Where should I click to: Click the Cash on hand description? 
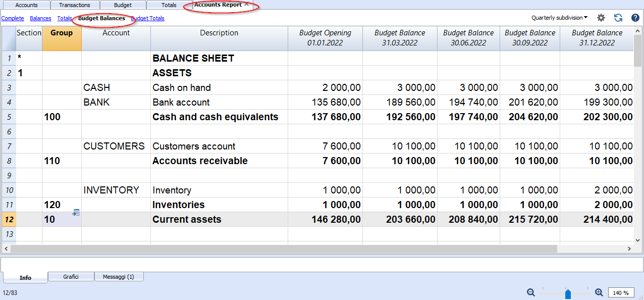[x=219, y=88]
